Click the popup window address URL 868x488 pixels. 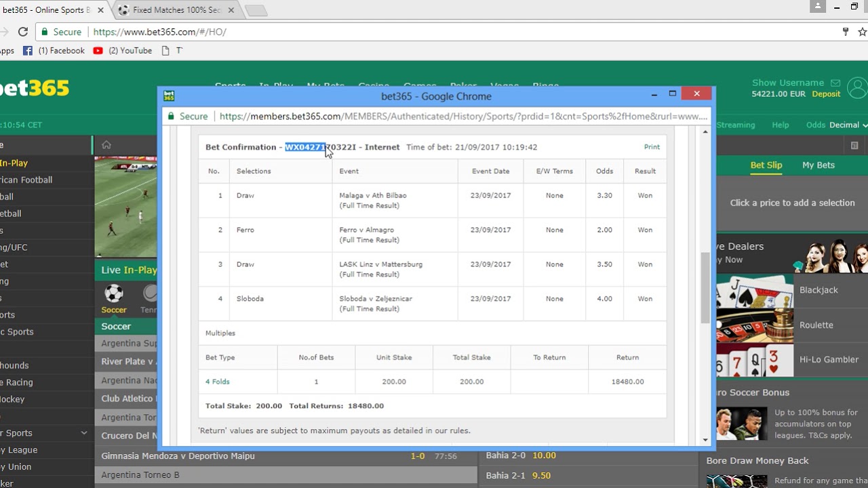pos(463,117)
